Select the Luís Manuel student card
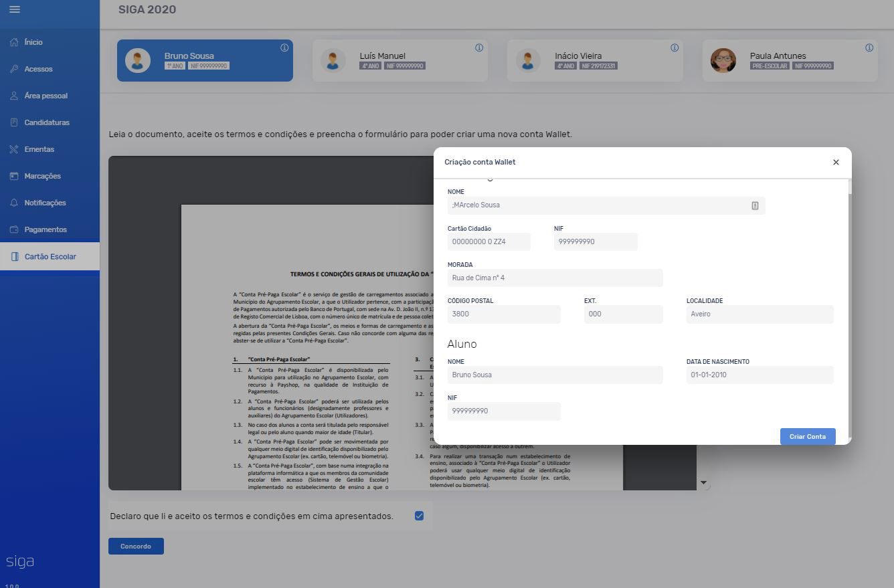894x588 pixels. coord(400,61)
